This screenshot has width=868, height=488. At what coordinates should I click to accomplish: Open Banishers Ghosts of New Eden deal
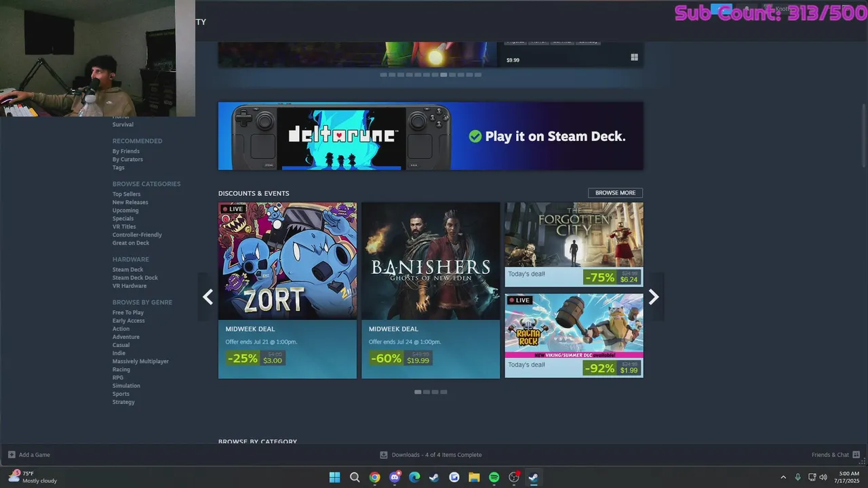click(431, 290)
